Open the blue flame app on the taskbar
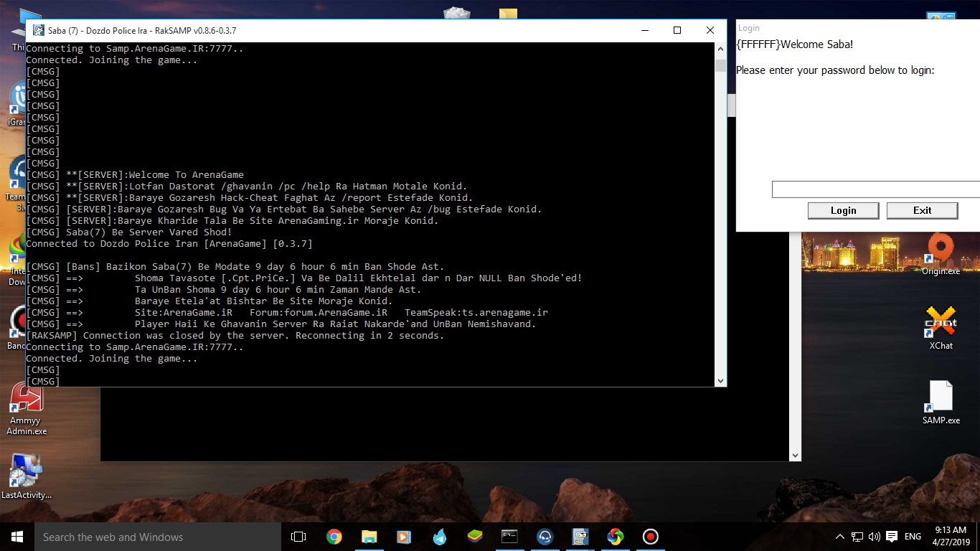 [439, 537]
